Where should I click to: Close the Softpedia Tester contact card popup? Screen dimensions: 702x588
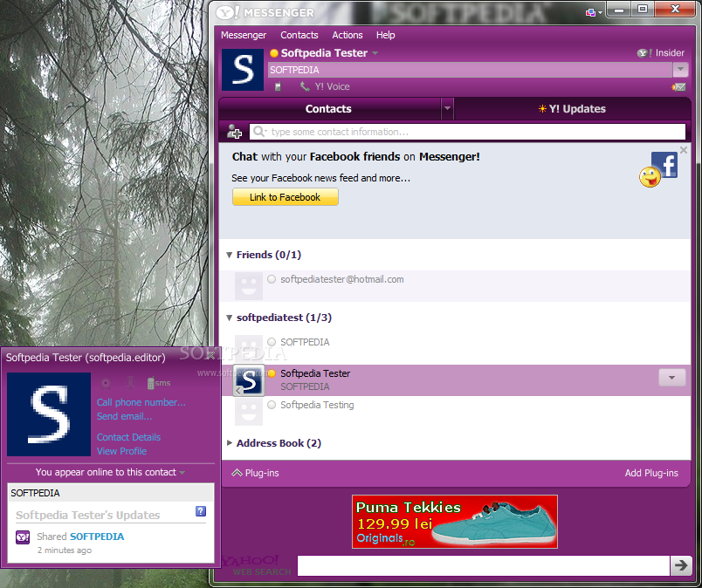coord(210,355)
